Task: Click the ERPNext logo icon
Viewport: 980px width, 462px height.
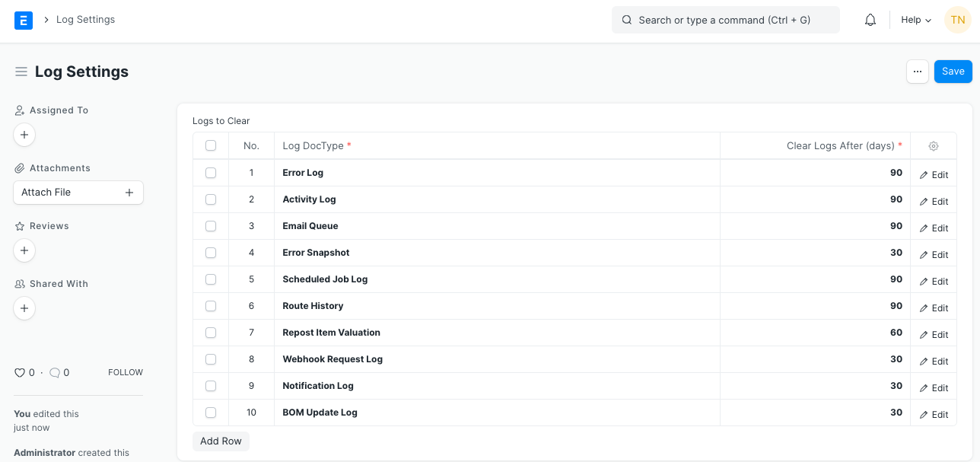Action: (24, 20)
